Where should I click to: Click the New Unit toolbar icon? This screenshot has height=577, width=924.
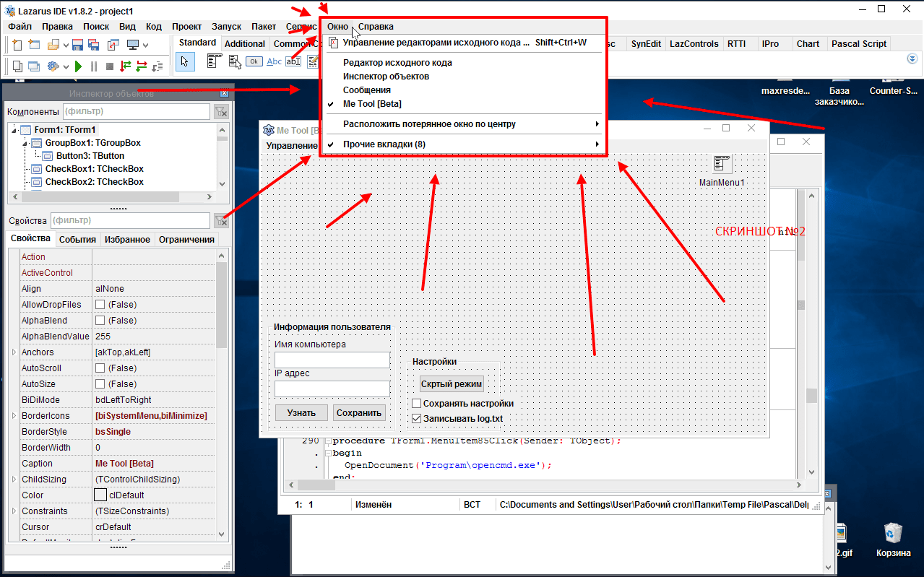(17, 45)
